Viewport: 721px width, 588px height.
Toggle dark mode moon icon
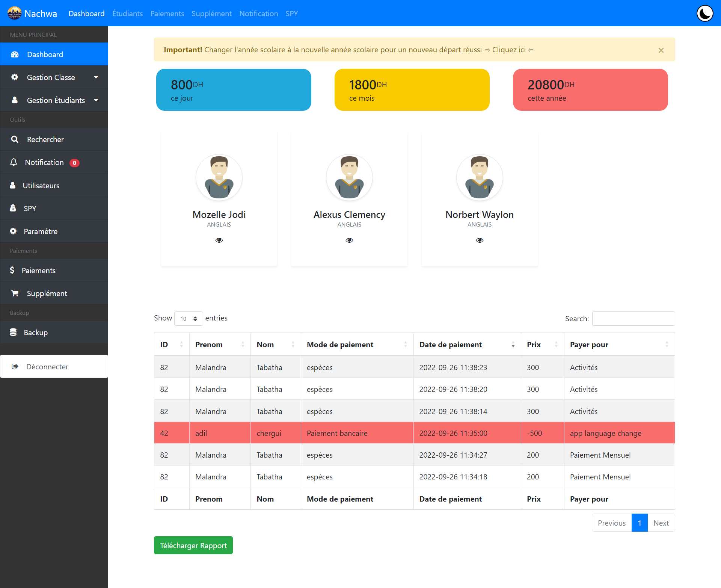coord(705,14)
